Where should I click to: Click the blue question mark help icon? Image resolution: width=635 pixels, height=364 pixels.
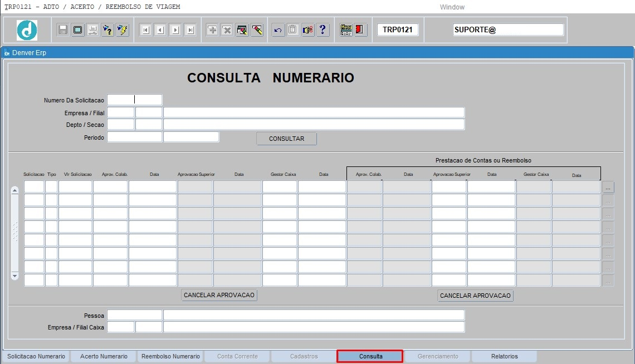pos(323,30)
